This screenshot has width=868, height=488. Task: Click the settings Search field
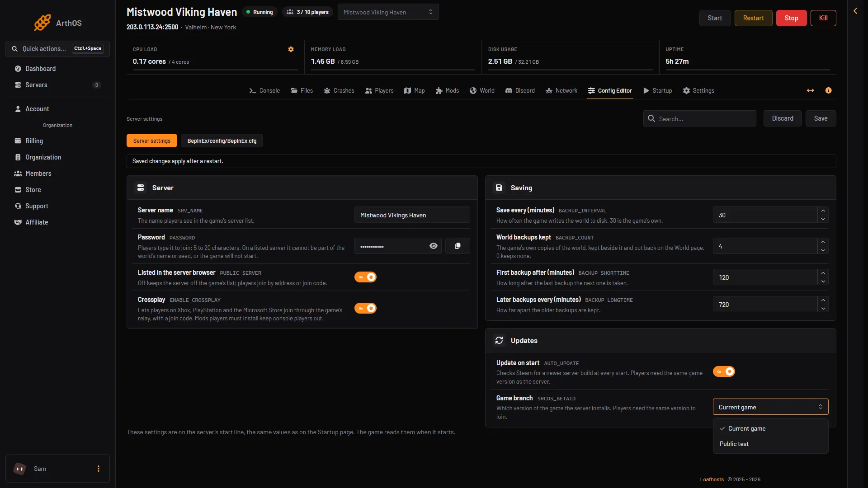(x=699, y=118)
